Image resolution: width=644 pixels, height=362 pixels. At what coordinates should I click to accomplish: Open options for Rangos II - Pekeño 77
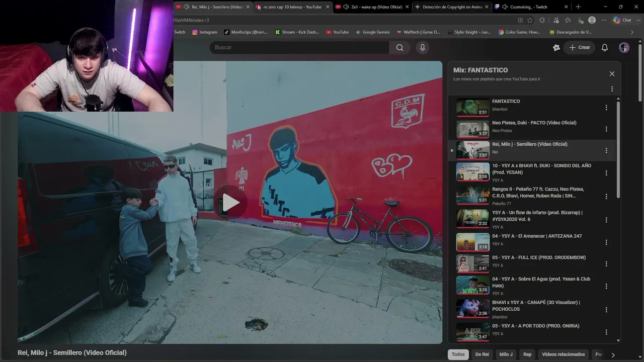point(606,196)
